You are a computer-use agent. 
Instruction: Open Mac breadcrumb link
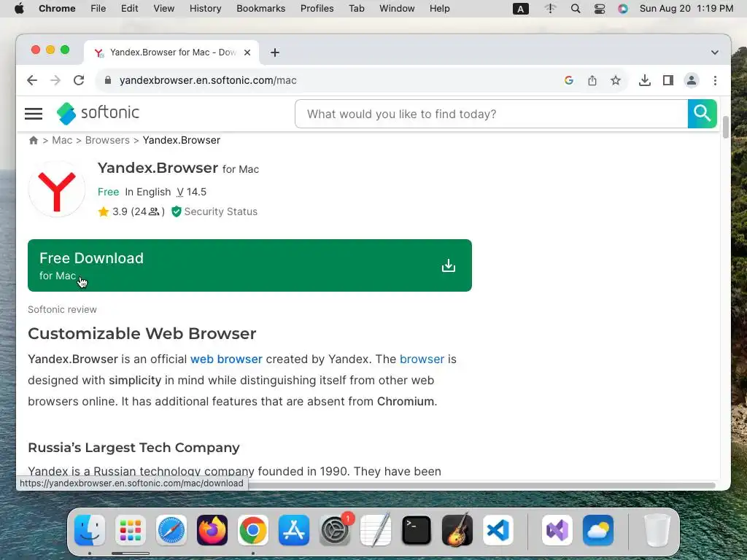pyautogui.click(x=62, y=140)
